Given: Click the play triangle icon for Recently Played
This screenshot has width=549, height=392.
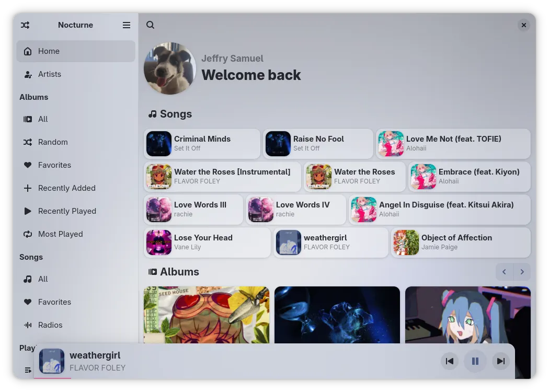Looking at the screenshot, I should click(x=28, y=211).
